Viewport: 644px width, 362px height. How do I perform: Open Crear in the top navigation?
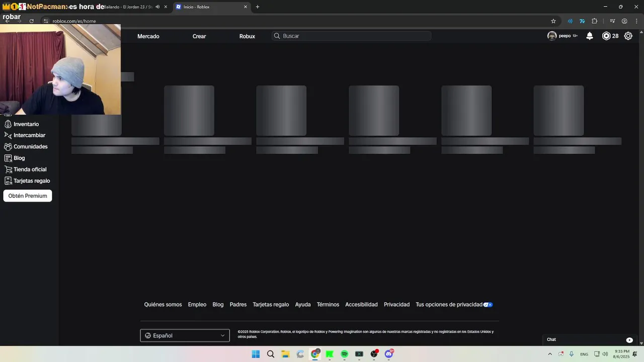[x=199, y=36]
